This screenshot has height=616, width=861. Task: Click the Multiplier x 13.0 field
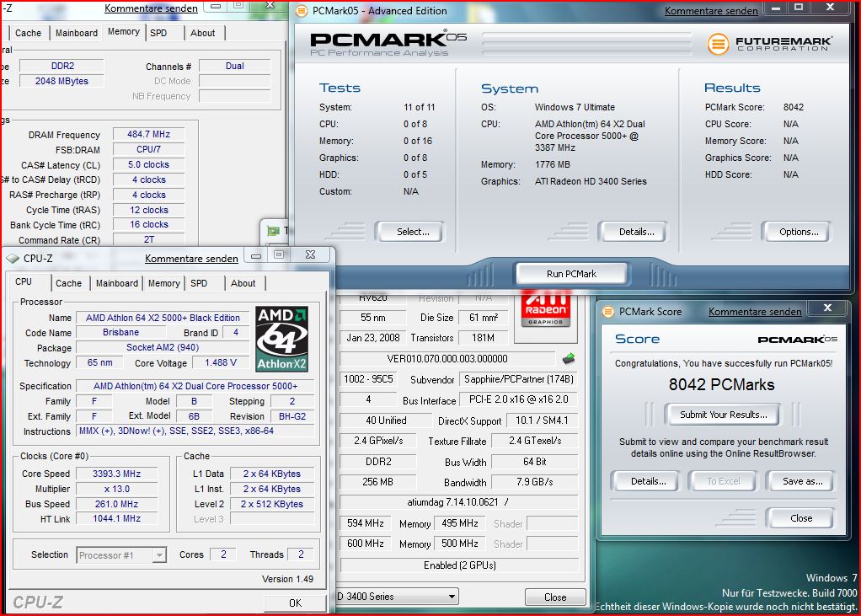coord(117,489)
